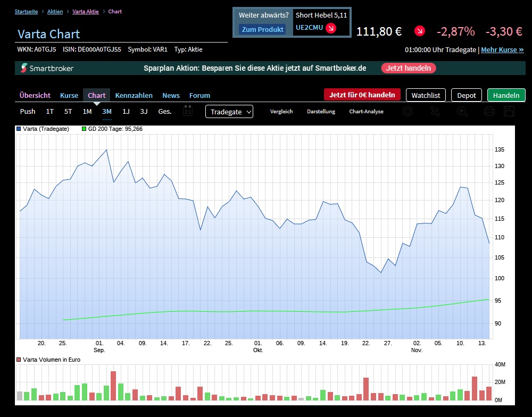Click green GD 200 Tage legend swatch
The image size is (532, 417).
pyautogui.click(x=84, y=129)
